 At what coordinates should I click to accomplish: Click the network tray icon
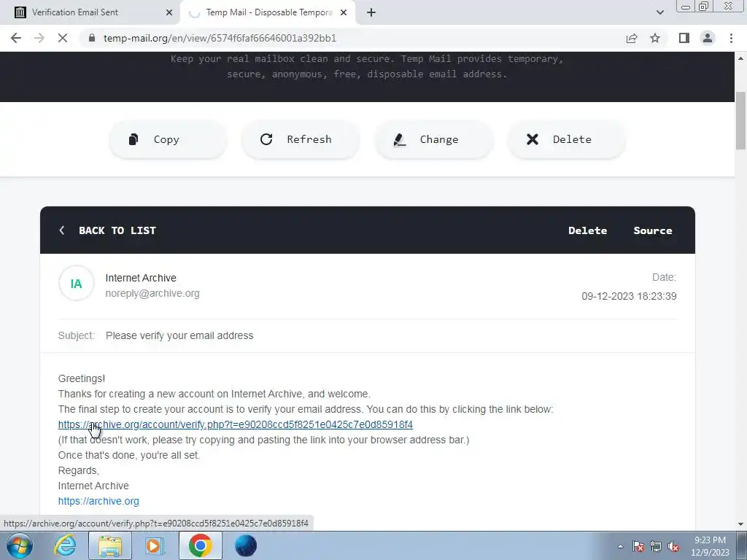click(x=656, y=547)
